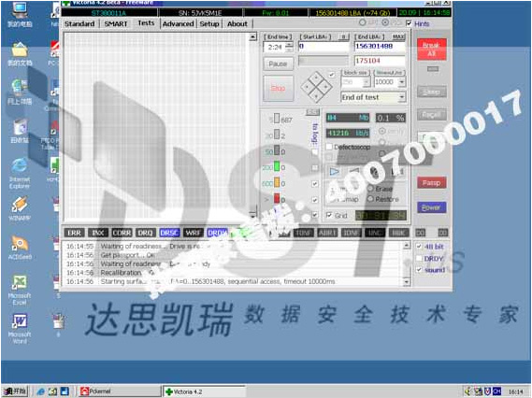Click the Sleep button
532x398 pixels.
pos(432,92)
